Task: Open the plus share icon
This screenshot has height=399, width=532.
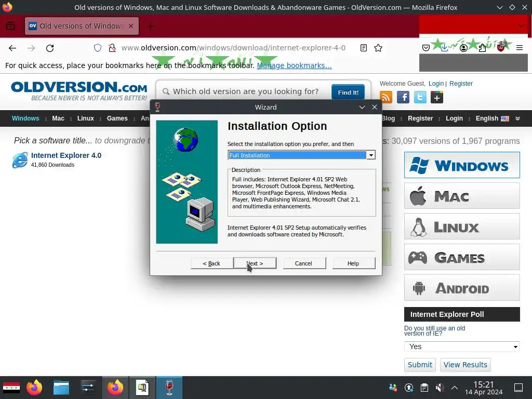Action: click(x=437, y=97)
